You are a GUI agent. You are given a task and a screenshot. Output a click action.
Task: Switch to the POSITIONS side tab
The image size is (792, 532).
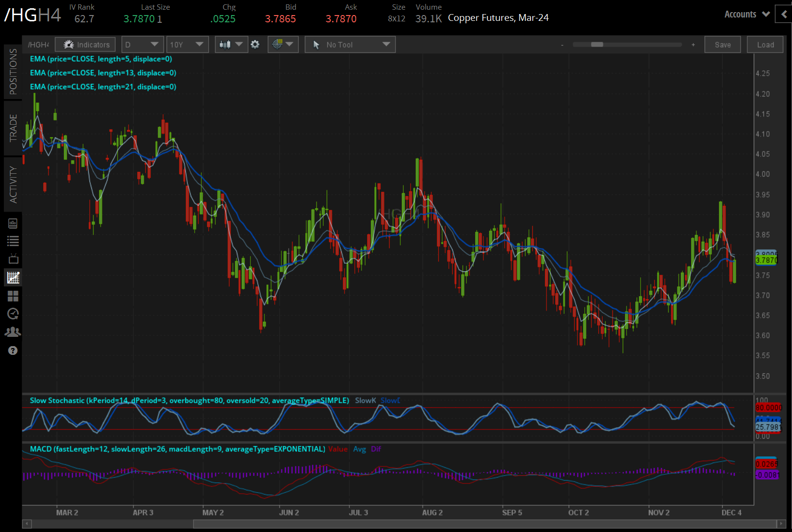coord(13,72)
